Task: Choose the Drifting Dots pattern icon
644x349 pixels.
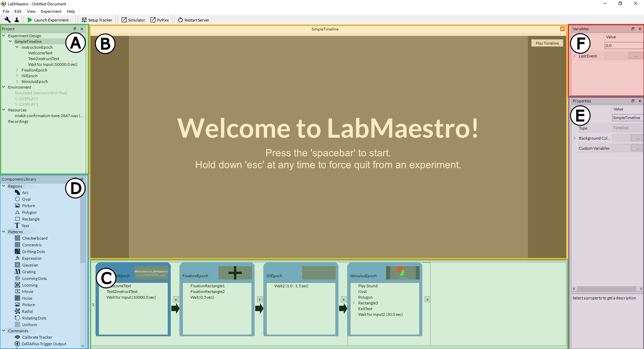Action: [17, 252]
